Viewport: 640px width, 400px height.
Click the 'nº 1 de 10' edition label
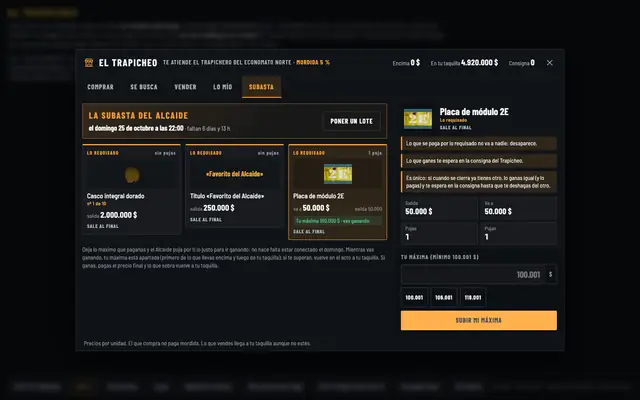(x=97, y=204)
